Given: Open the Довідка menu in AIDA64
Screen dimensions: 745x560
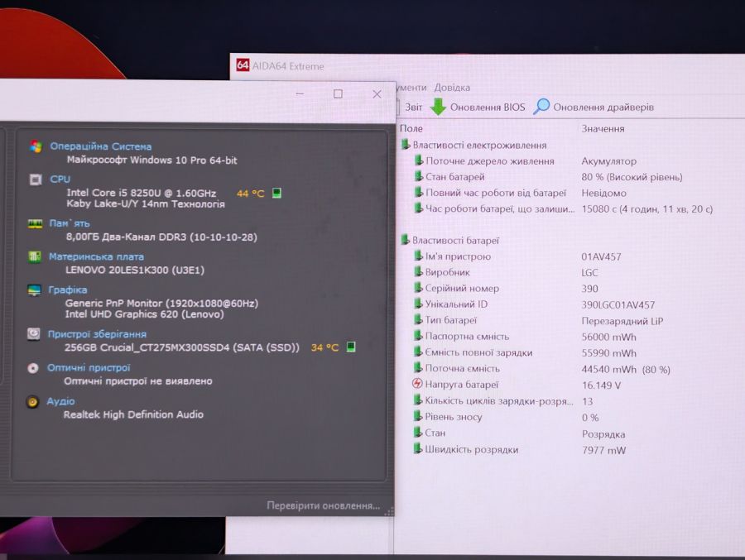Looking at the screenshot, I should (x=452, y=88).
